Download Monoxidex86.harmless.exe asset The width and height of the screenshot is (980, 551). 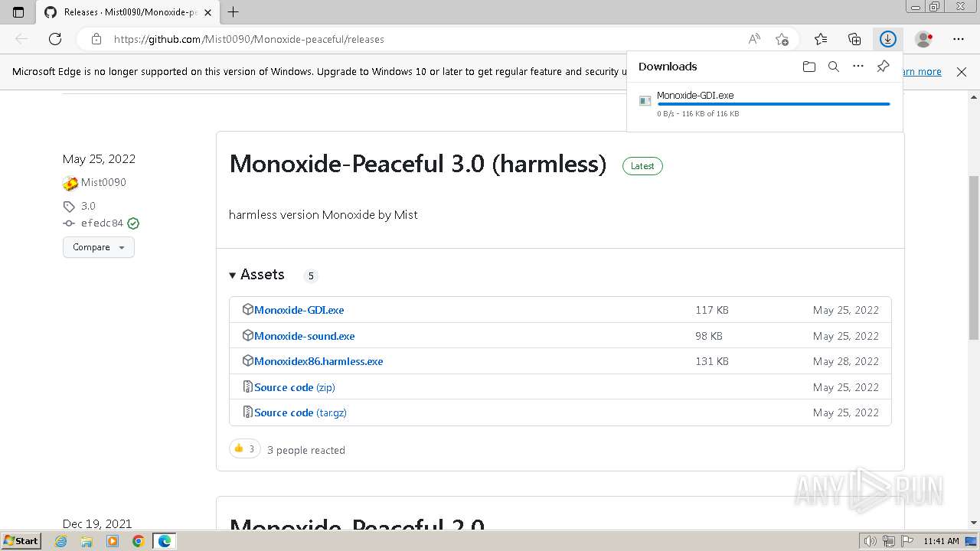coord(318,361)
